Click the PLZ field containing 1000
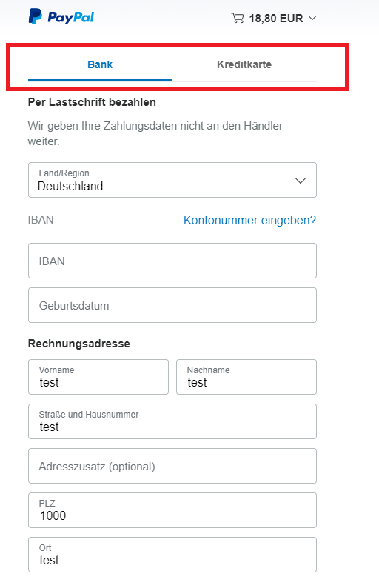Viewport: 379px width, 588px height. click(x=172, y=510)
